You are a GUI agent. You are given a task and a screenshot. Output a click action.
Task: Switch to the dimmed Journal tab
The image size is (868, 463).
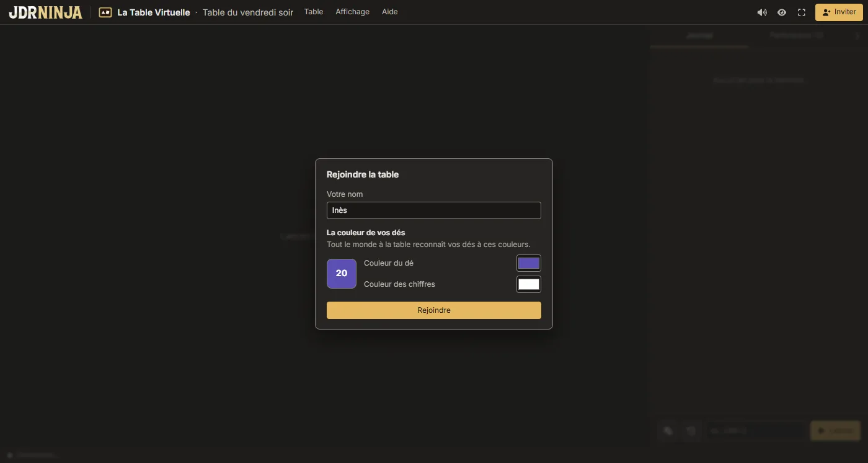coord(699,36)
